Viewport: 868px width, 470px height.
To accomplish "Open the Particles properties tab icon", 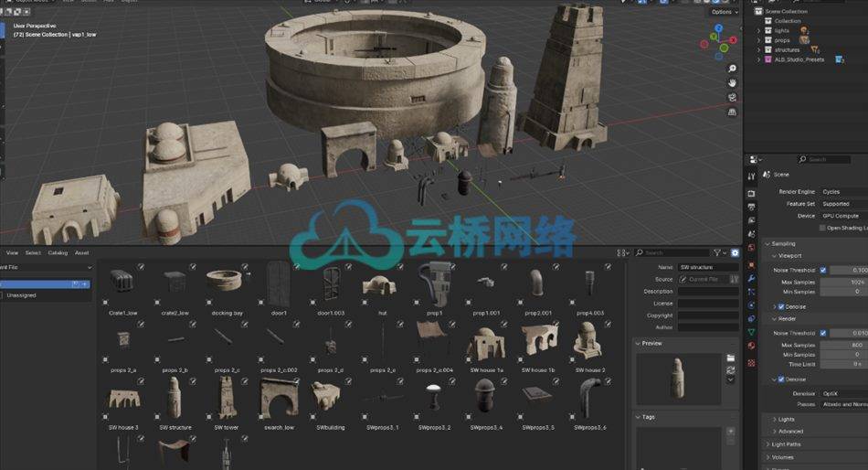I will (x=751, y=292).
